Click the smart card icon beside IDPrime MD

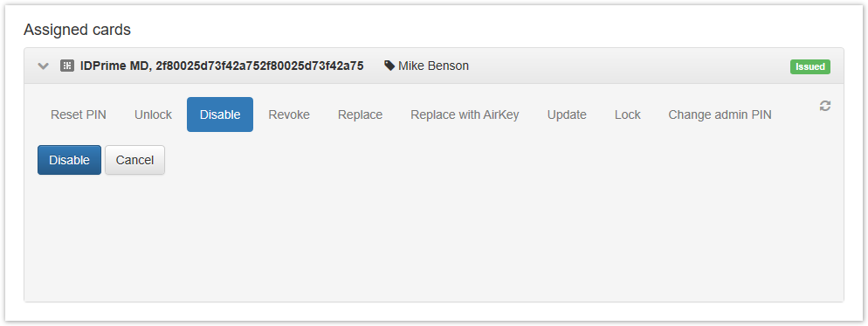67,66
